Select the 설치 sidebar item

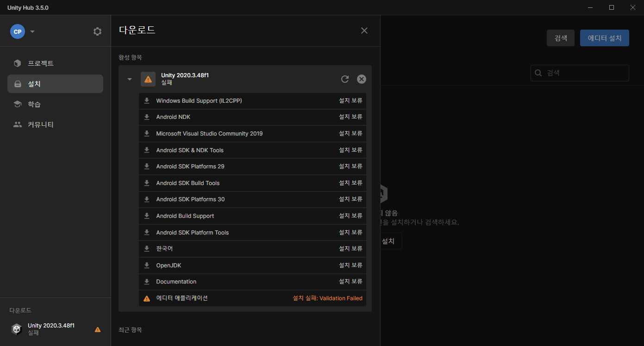coord(55,84)
